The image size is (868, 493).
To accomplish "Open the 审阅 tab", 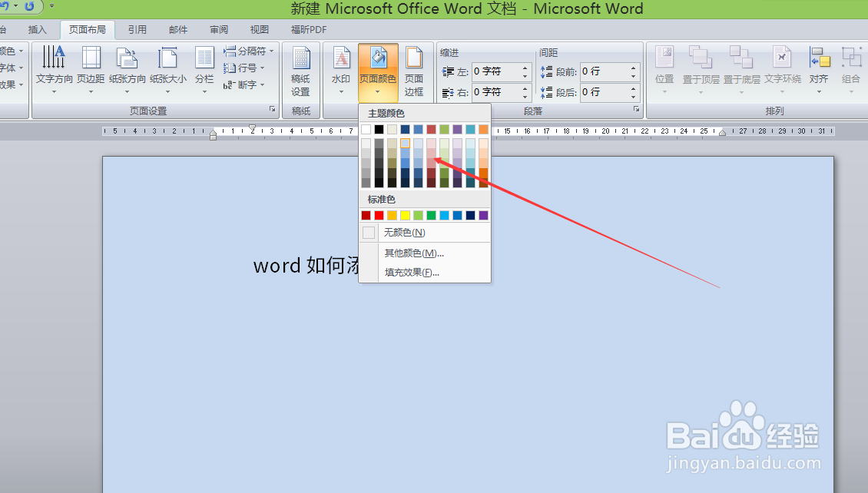I will pos(219,30).
